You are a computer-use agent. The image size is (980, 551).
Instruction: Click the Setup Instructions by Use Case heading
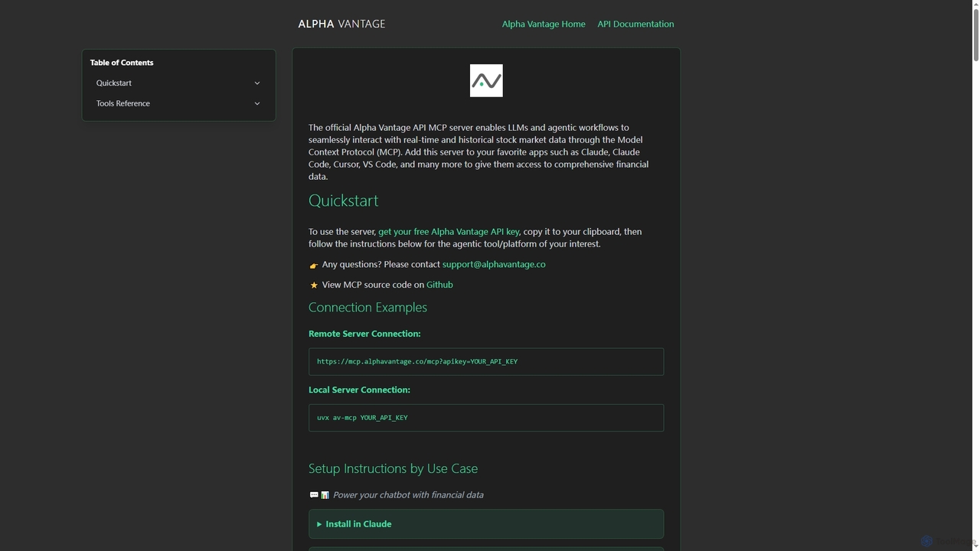coord(393,468)
